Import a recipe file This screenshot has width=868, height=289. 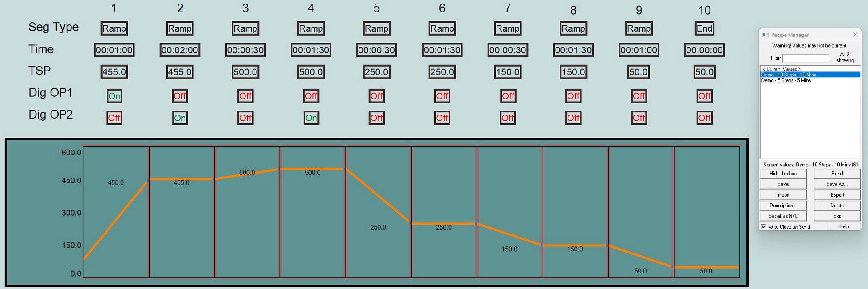tap(783, 195)
